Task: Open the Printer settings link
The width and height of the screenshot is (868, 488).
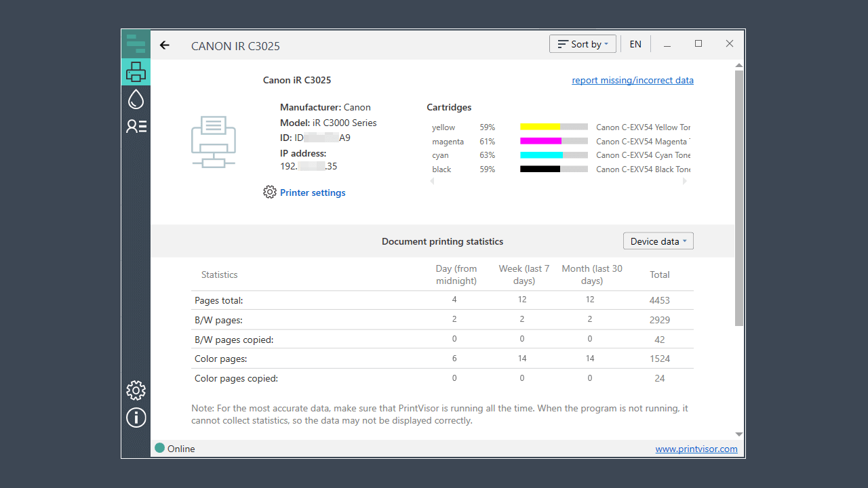Action: (313, 192)
